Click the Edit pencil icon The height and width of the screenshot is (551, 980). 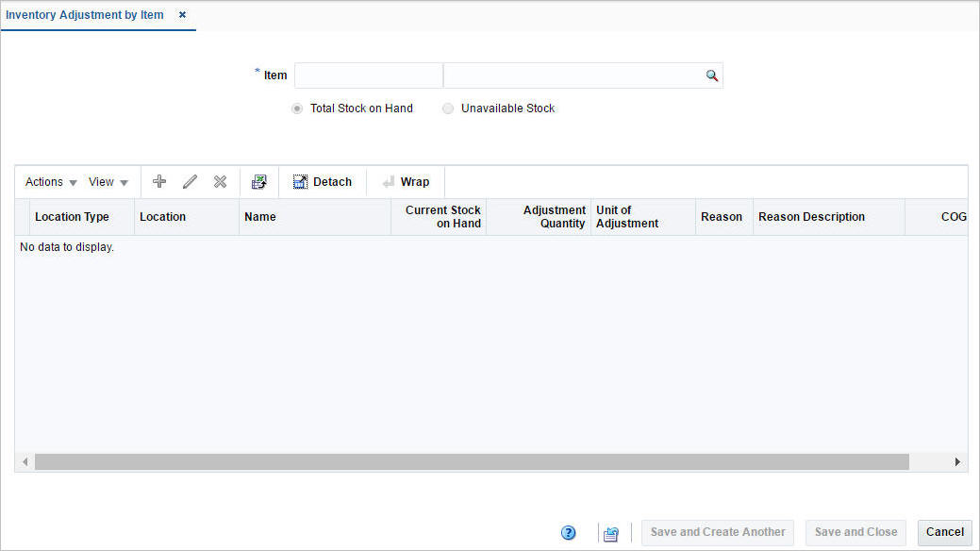(x=190, y=181)
